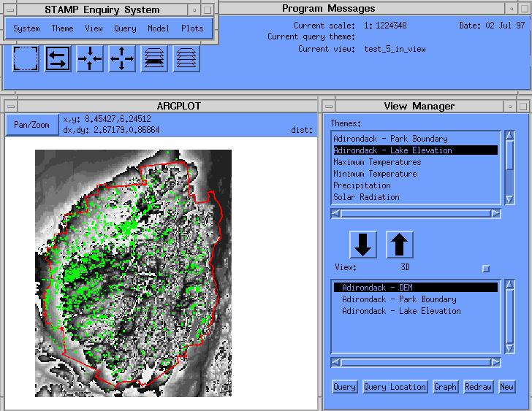
Task: Open the Theme menu
Action: point(62,28)
